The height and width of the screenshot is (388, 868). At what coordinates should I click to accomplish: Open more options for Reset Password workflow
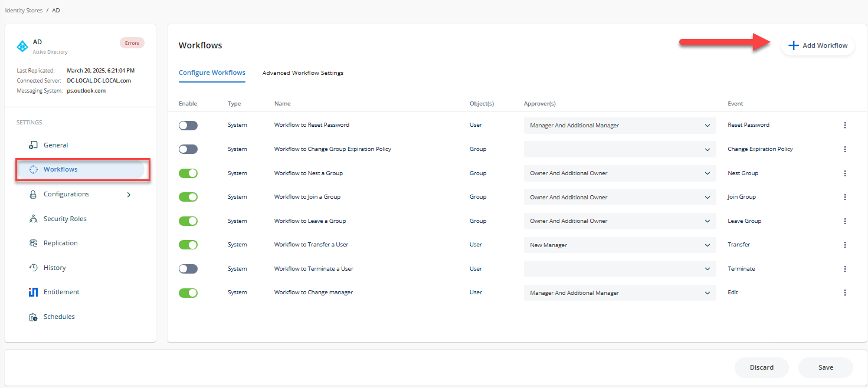coord(845,125)
